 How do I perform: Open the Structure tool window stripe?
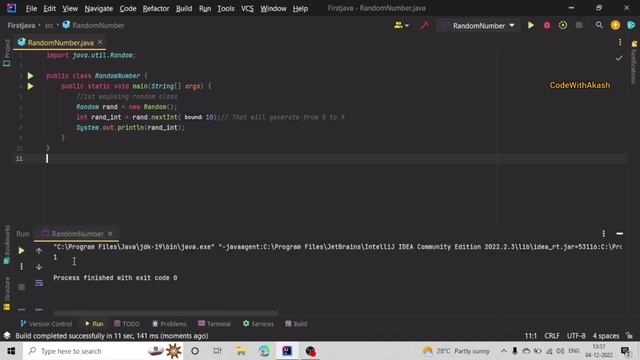pos(7,293)
